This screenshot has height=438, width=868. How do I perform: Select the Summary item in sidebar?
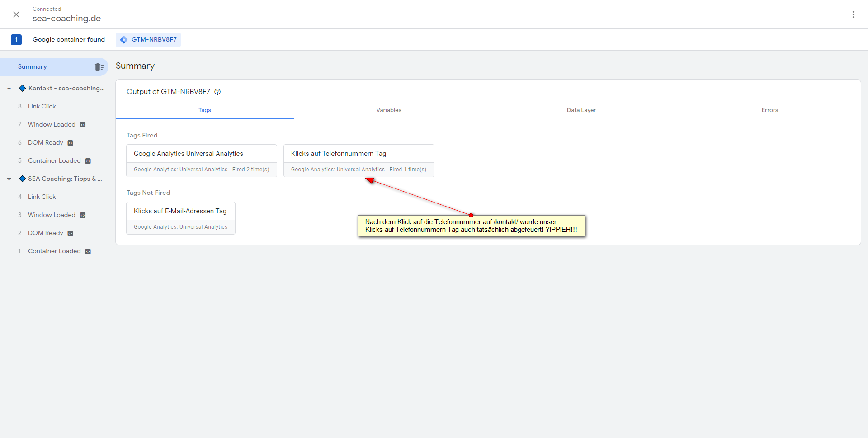(54, 67)
